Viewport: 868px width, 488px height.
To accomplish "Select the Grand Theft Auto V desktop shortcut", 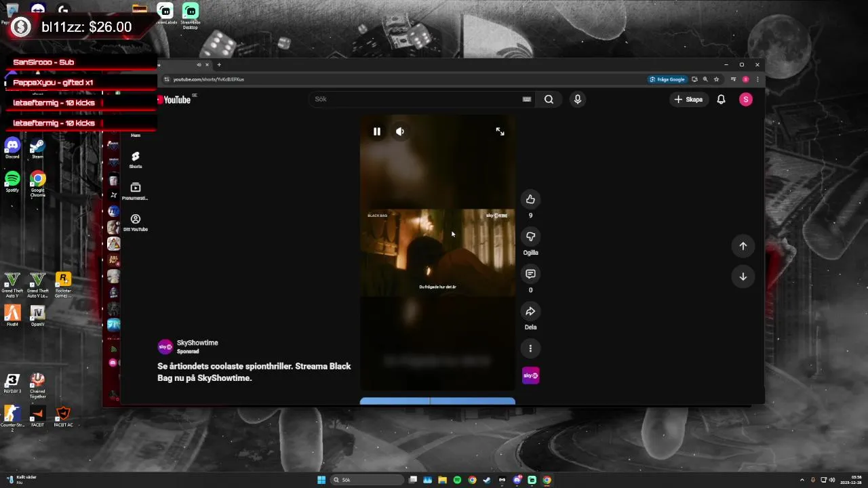I will [x=12, y=285].
